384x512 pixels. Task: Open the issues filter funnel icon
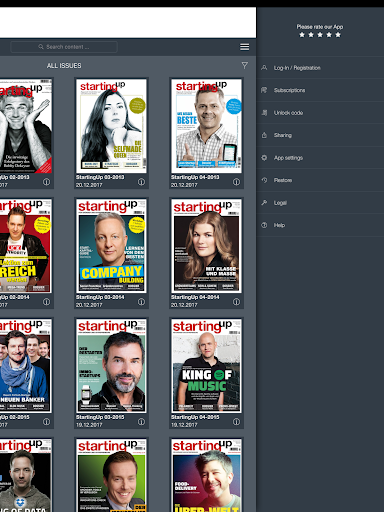click(x=244, y=65)
